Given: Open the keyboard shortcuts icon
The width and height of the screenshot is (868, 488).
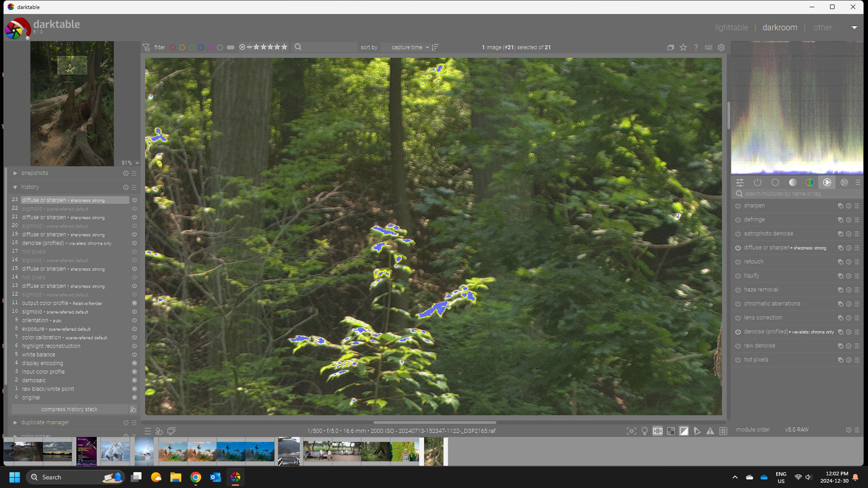Looking at the screenshot, I should point(709,47).
